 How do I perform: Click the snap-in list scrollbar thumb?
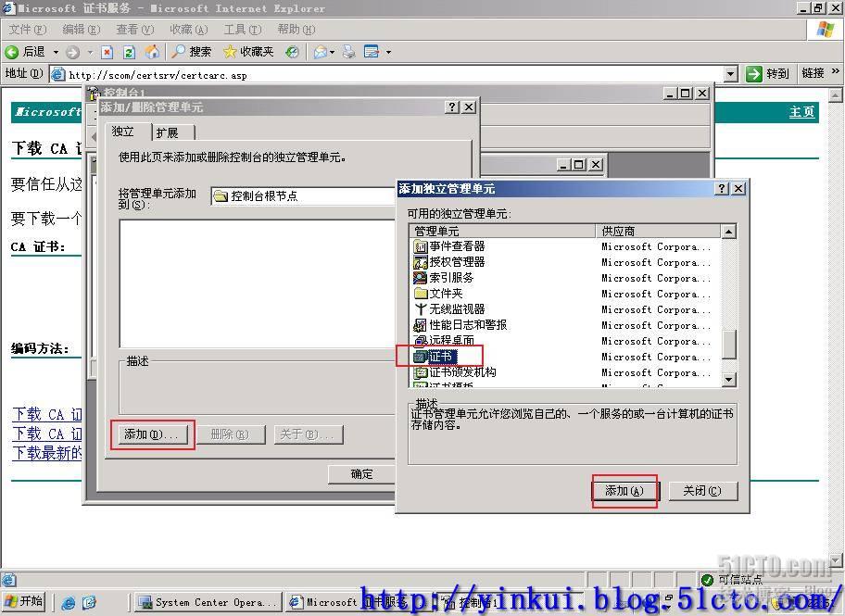[x=728, y=345]
